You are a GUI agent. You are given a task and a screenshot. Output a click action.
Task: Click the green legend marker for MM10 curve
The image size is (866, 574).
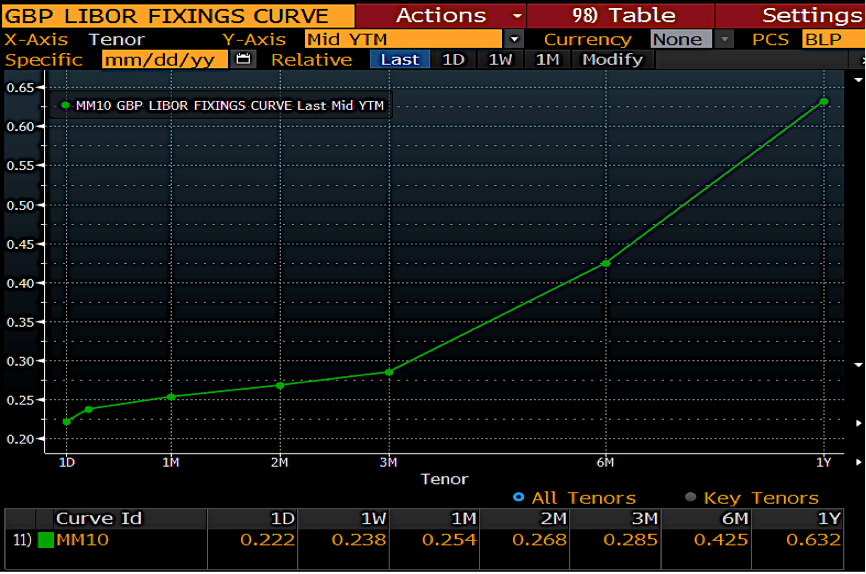pyautogui.click(x=65, y=105)
